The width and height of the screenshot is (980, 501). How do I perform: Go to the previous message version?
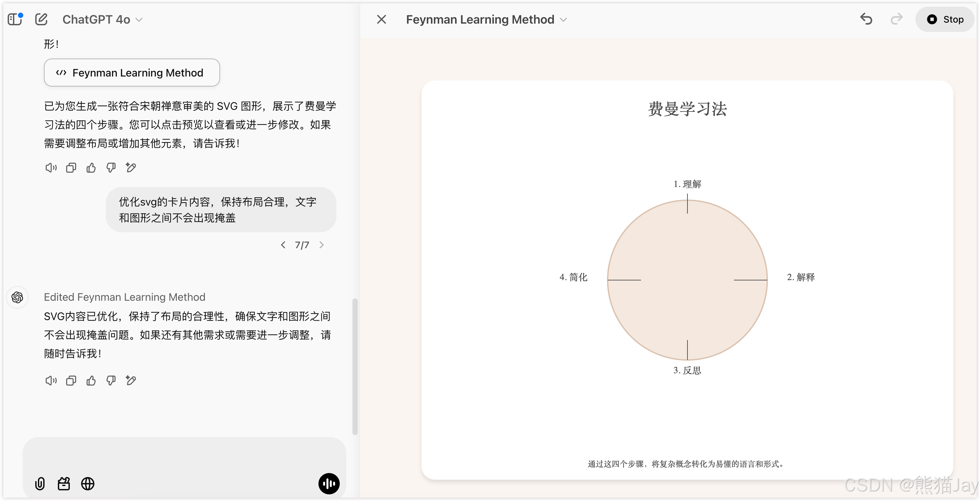coord(283,245)
